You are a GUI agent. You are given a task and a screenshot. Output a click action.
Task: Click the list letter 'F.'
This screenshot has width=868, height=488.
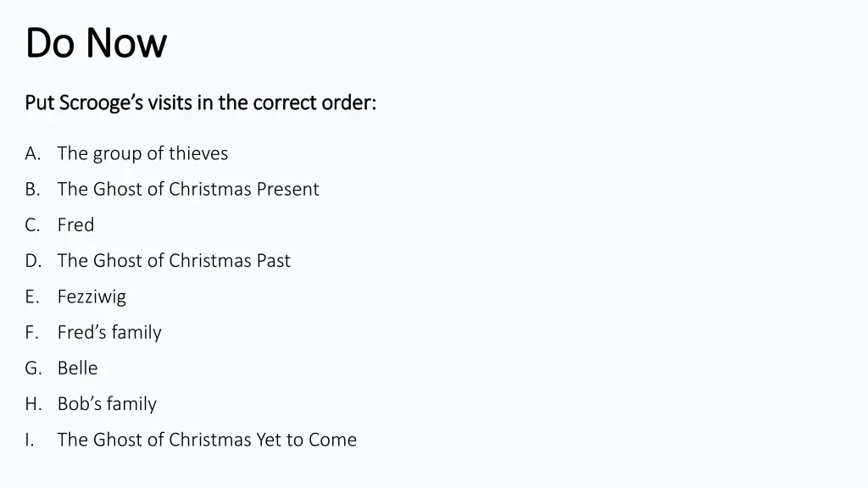[x=31, y=332]
